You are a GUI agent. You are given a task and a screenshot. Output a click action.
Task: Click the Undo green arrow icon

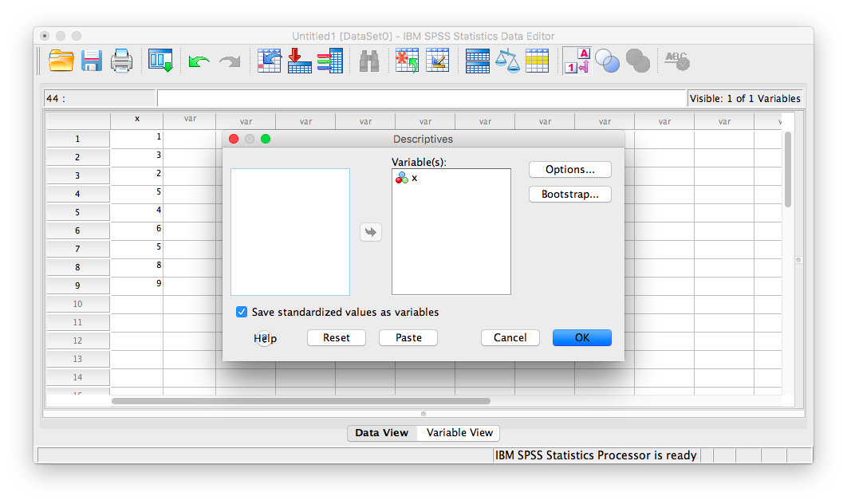199,61
